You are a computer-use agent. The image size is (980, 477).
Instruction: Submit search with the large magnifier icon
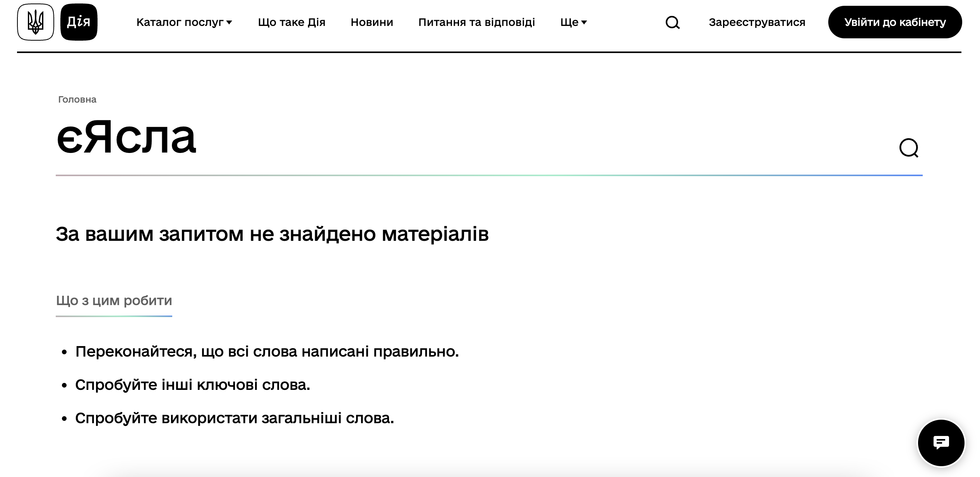[909, 148]
